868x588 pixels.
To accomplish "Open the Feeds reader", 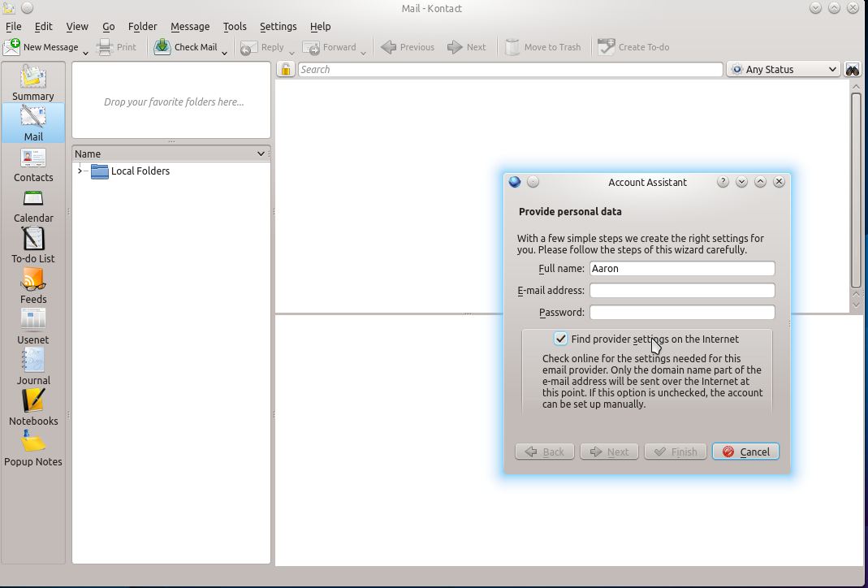I will coord(33,286).
